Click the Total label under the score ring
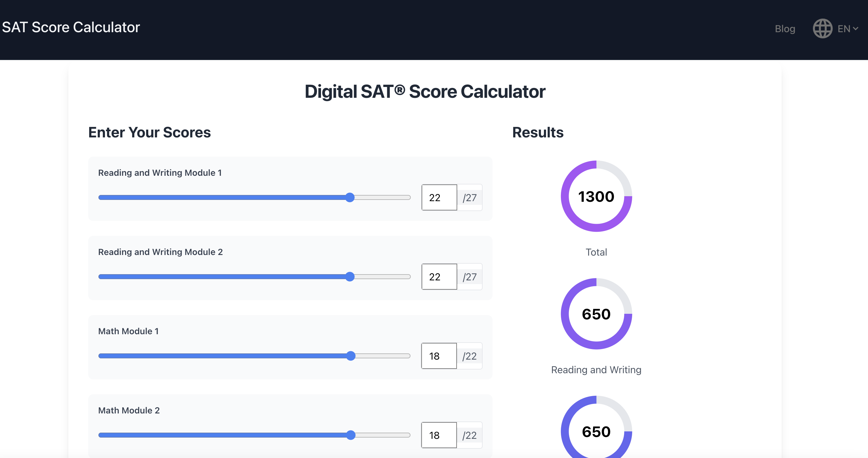The height and width of the screenshot is (458, 868). pyautogui.click(x=596, y=252)
